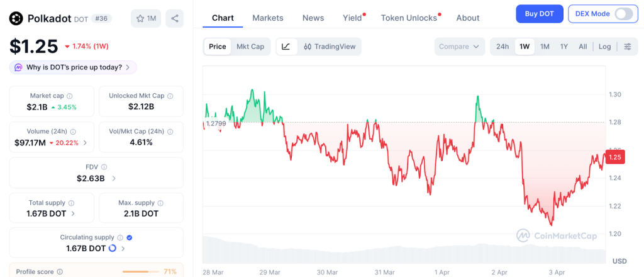Click the star watchlist icon

point(141,18)
